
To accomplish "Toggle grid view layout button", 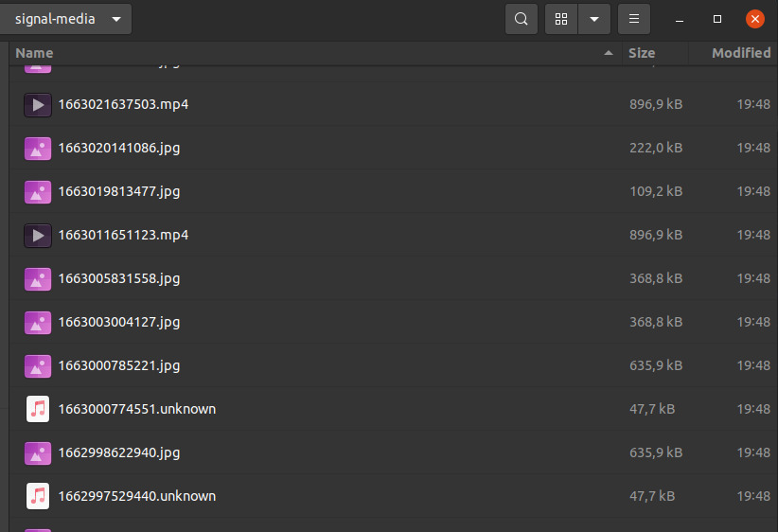I will 561,19.
